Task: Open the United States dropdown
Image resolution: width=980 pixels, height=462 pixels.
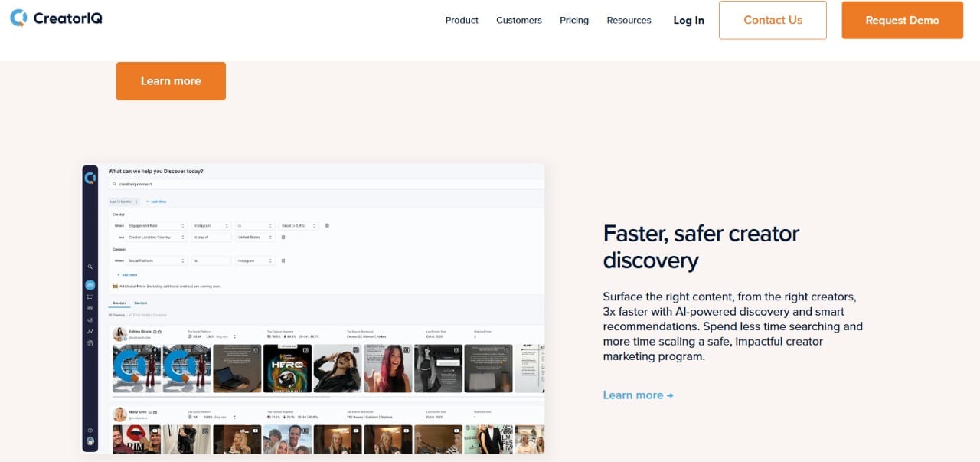Action: (254, 238)
